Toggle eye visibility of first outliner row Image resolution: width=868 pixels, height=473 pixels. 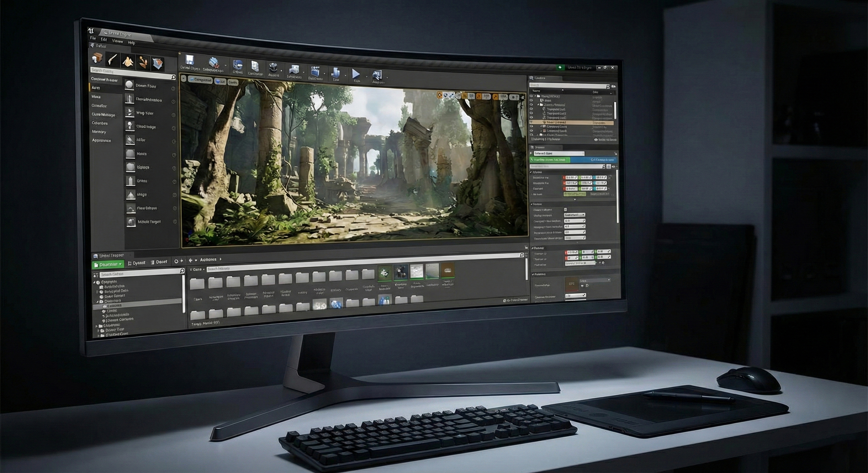[x=531, y=96]
